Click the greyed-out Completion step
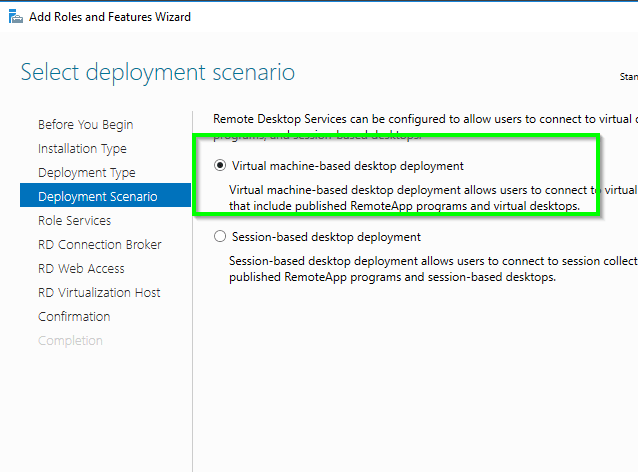Screen dimensions: 638x472 point(70,341)
